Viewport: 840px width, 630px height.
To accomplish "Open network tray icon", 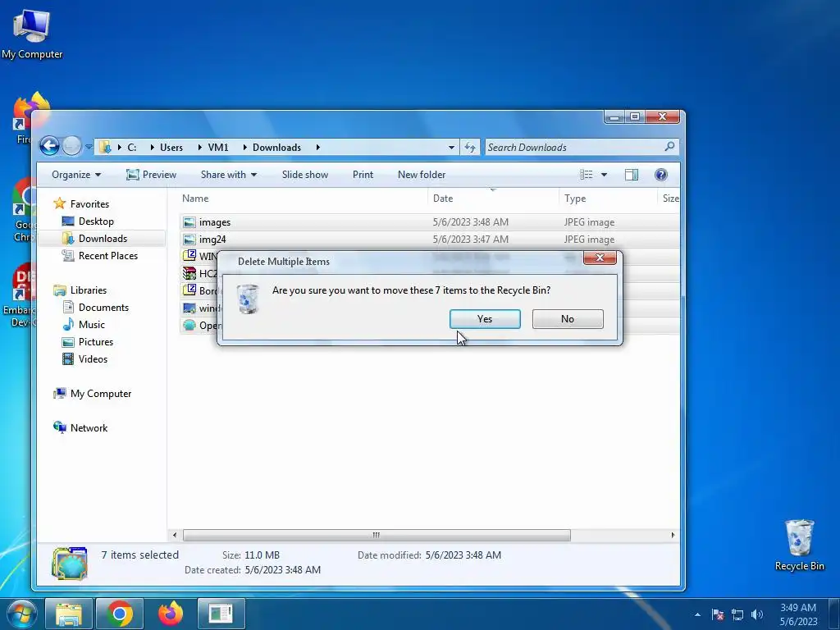I will [737, 614].
